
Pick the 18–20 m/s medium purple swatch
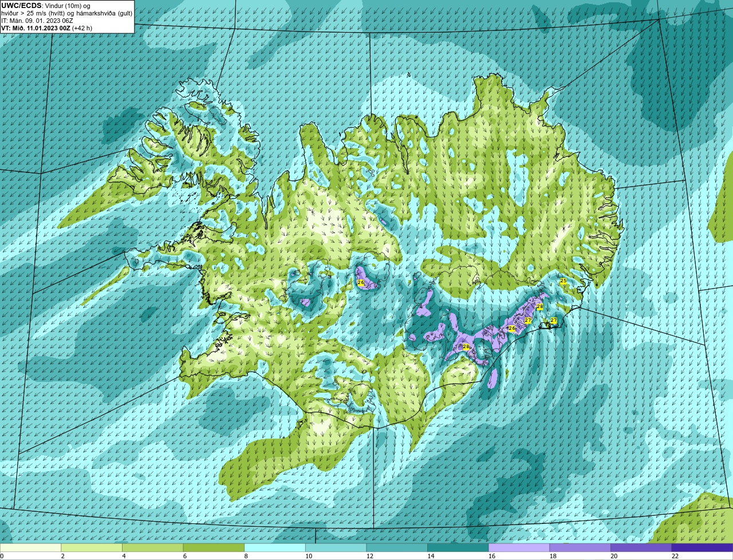[580, 547]
